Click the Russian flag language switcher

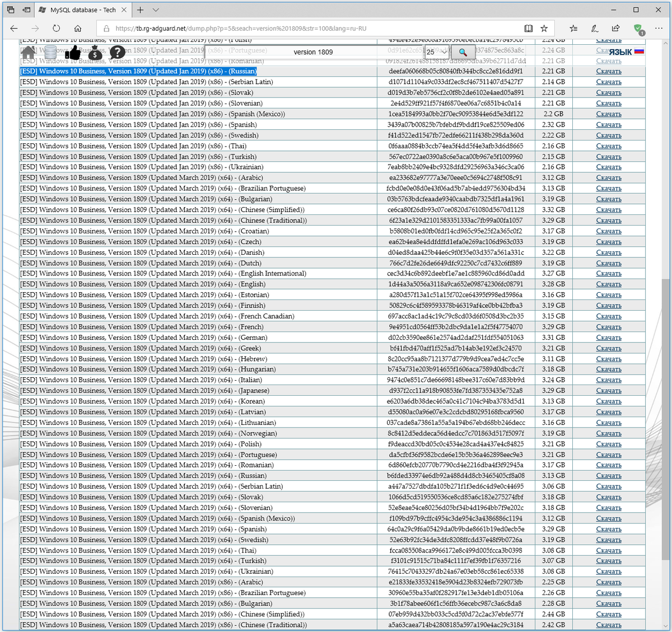[x=639, y=52]
